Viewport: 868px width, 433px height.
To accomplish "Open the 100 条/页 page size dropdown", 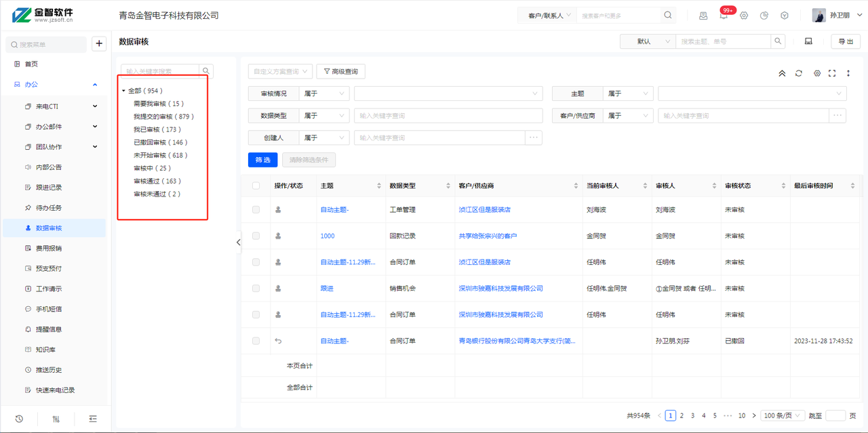I will (782, 415).
